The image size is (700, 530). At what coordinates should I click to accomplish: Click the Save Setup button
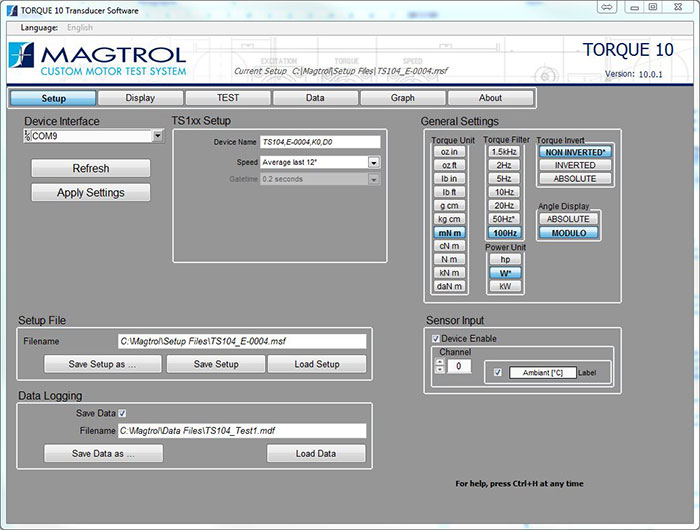pos(216,364)
